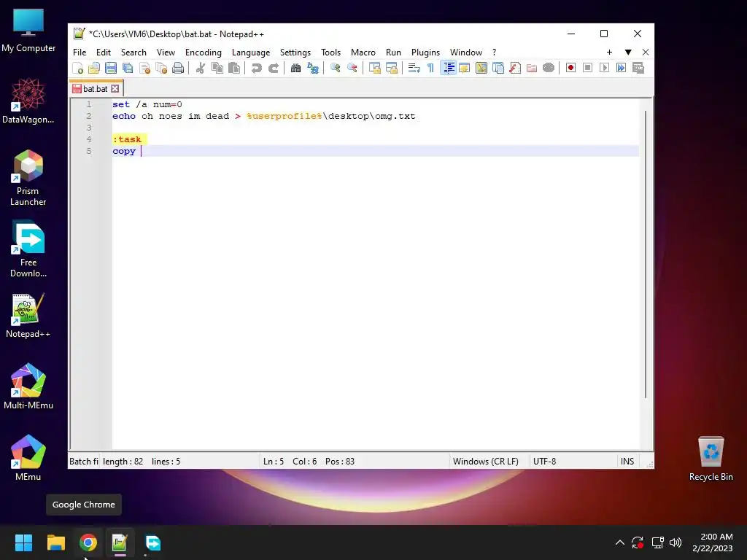This screenshot has height=560, width=747.
Task: Click the Monitoring eye toolbar icon
Action: [549, 68]
